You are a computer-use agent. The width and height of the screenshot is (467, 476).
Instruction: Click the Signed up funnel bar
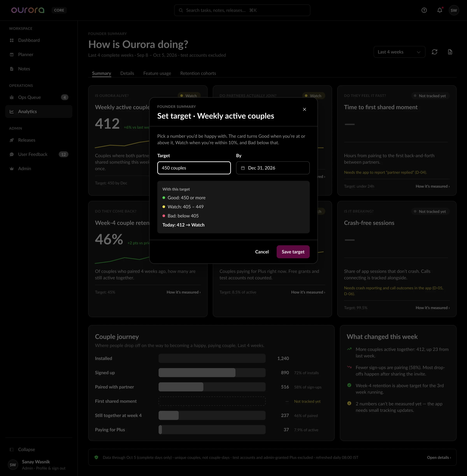(212, 373)
